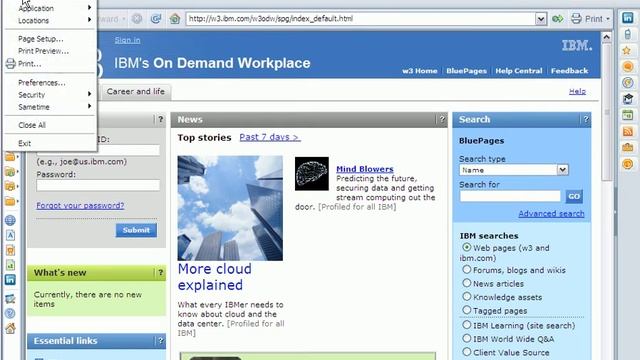This screenshot has width=640, height=360.
Task: Open the orange briefcase sidebar icon
Action: tap(628, 147)
